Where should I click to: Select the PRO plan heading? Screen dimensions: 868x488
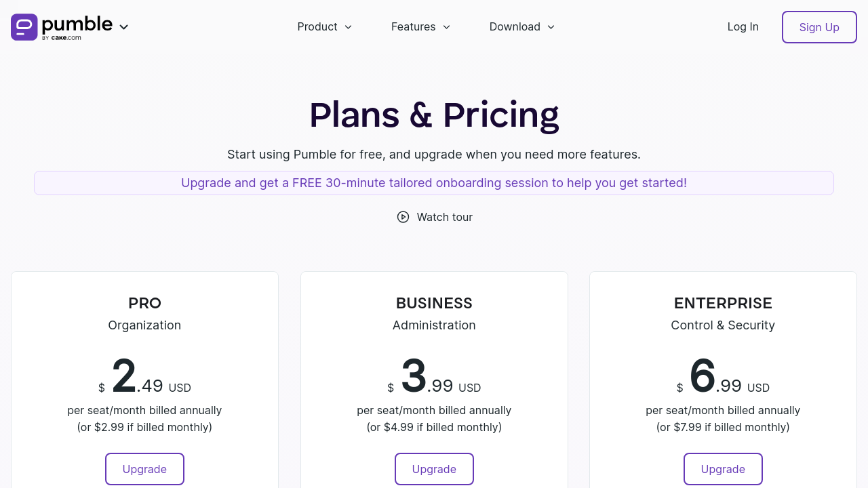click(x=144, y=303)
